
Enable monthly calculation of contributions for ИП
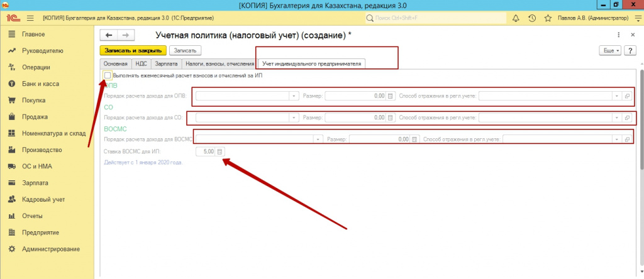pos(108,75)
